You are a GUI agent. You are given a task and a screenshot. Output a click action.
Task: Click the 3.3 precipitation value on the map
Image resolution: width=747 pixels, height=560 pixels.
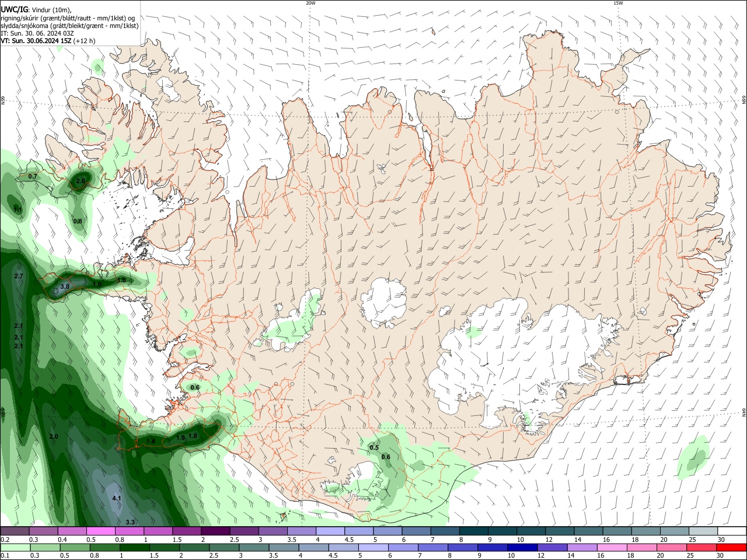pyautogui.click(x=130, y=522)
